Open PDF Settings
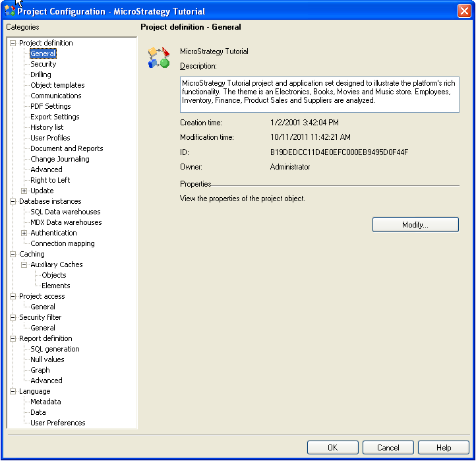 pyautogui.click(x=50, y=106)
